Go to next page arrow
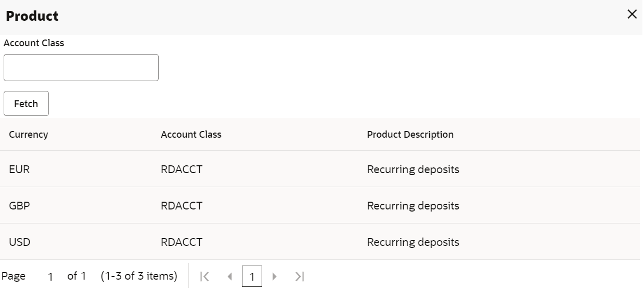644x289 pixels. click(275, 277)
